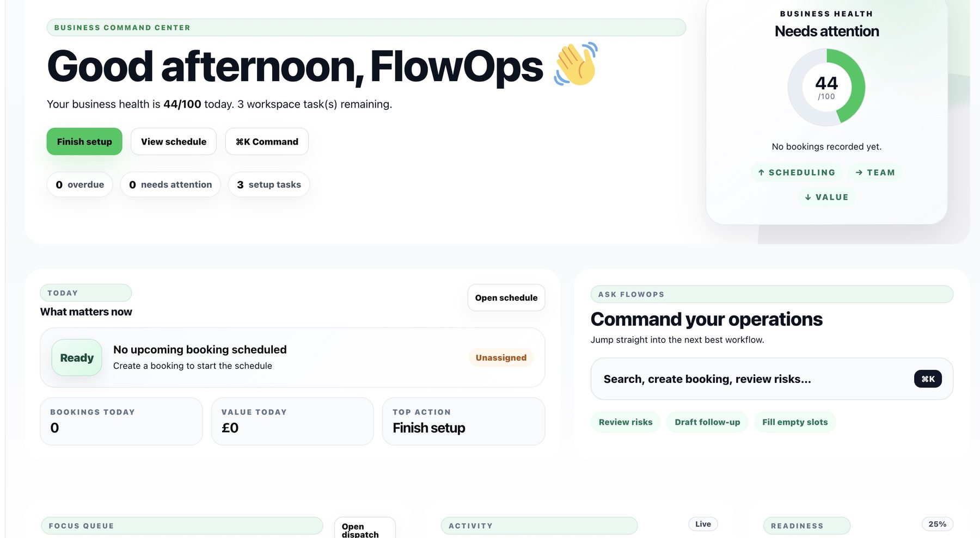Open the No upcoming booking scheduled card

point(292,357)
